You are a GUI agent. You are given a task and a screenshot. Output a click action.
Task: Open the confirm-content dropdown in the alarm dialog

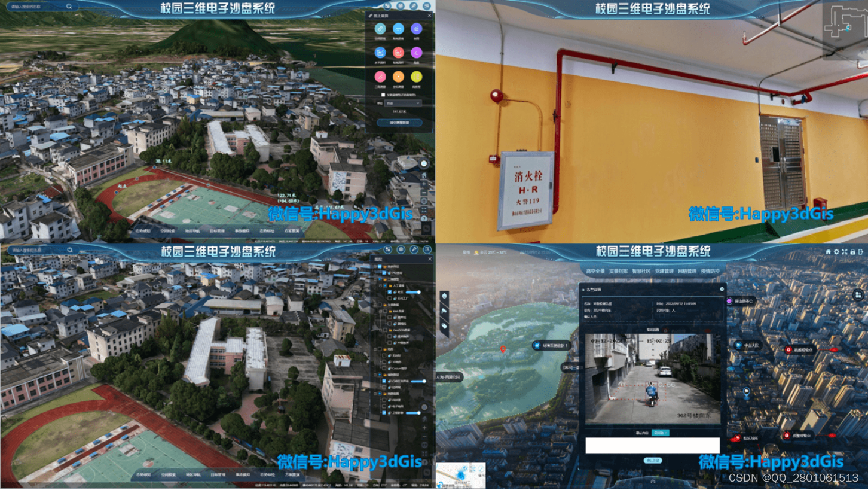pos(661,433)
